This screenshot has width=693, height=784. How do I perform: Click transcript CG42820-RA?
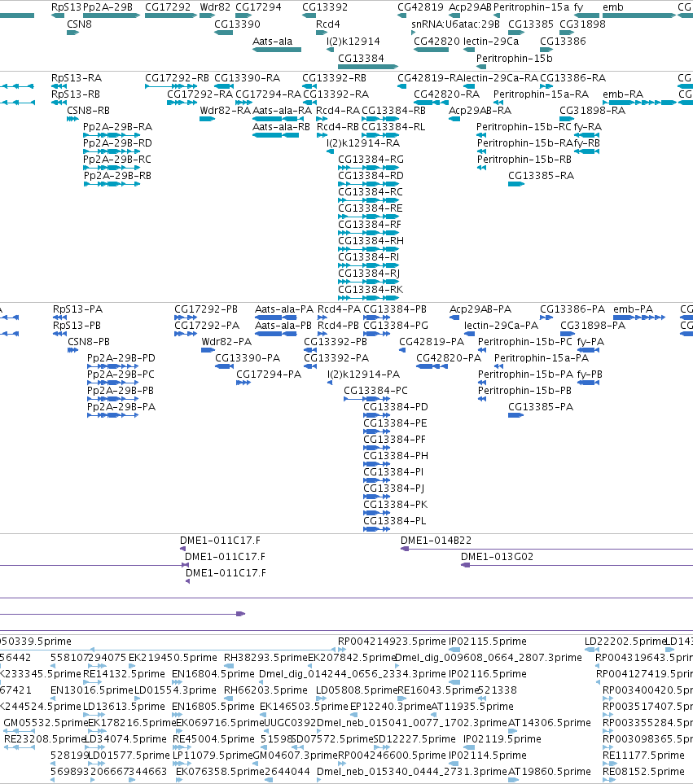pos(446,94)
